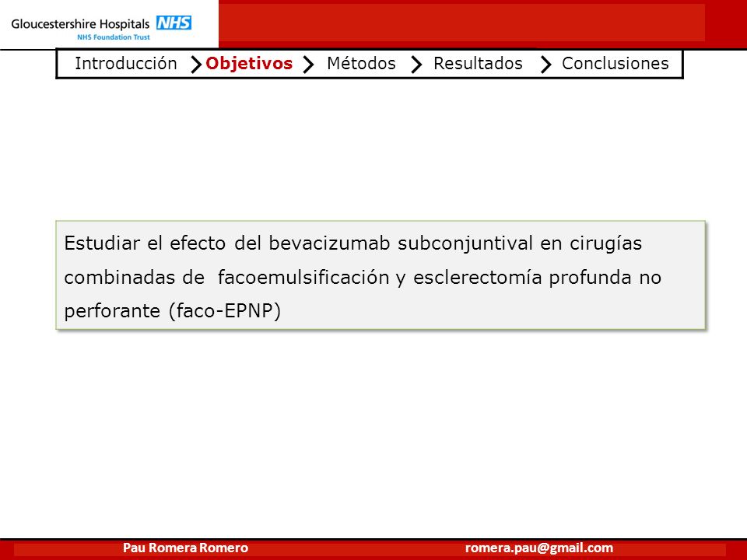Click the text line ending 'perforante (faco-EPNP)'
The image size is (747, 560).
point(173,311)
